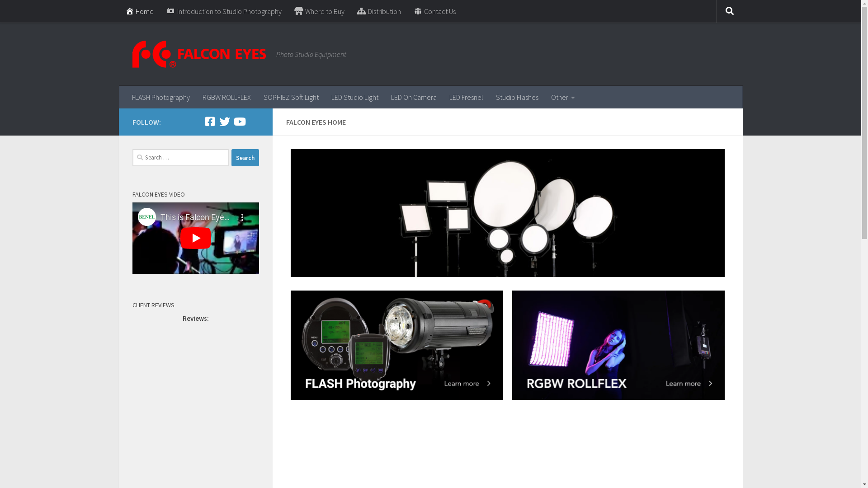868x488 pixels.
Task: Open the LED lights hero banner
Action: tap(507, 213)
